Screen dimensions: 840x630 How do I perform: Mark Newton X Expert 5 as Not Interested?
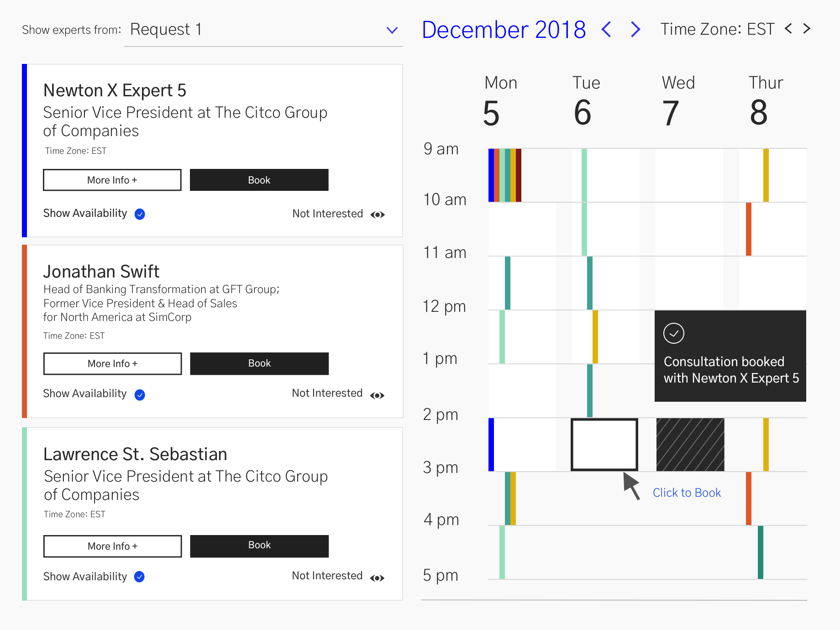(327, 213)
